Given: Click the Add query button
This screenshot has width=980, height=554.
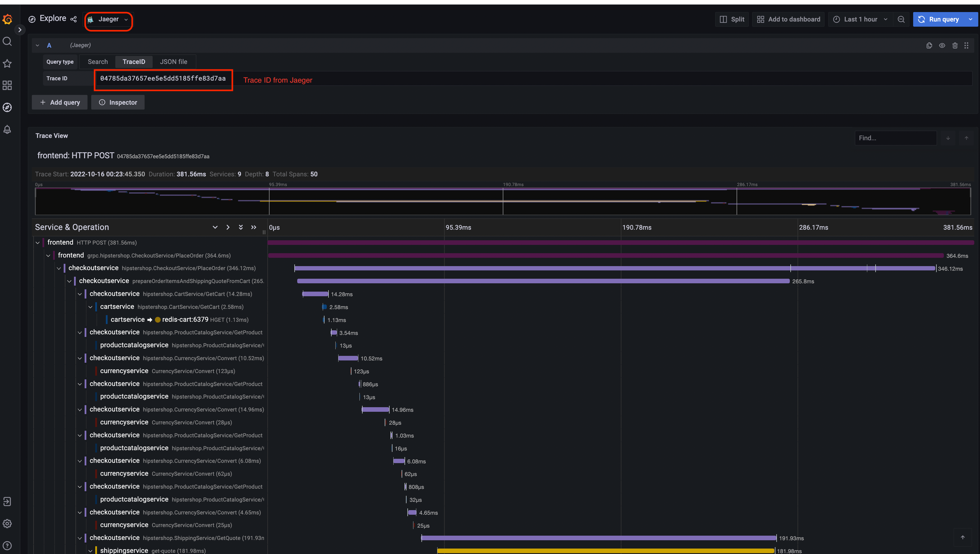Looking at the screenshot, I should tap(60, 102).
